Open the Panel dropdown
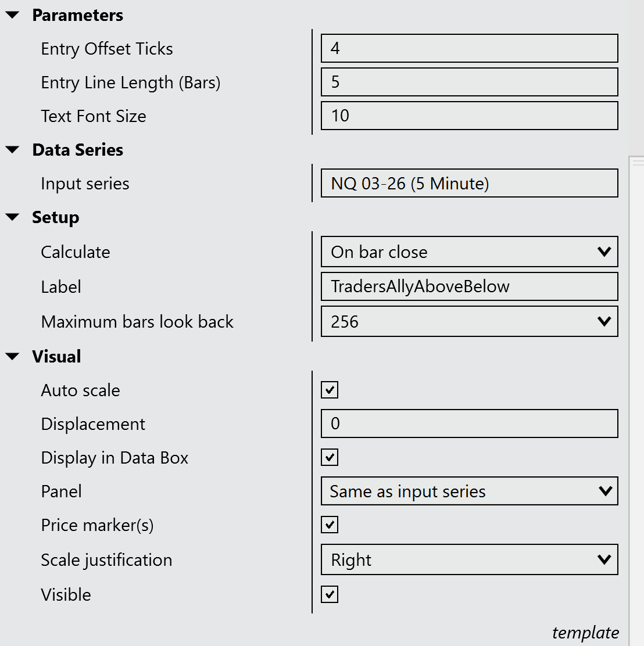 (x=469, y=491)
